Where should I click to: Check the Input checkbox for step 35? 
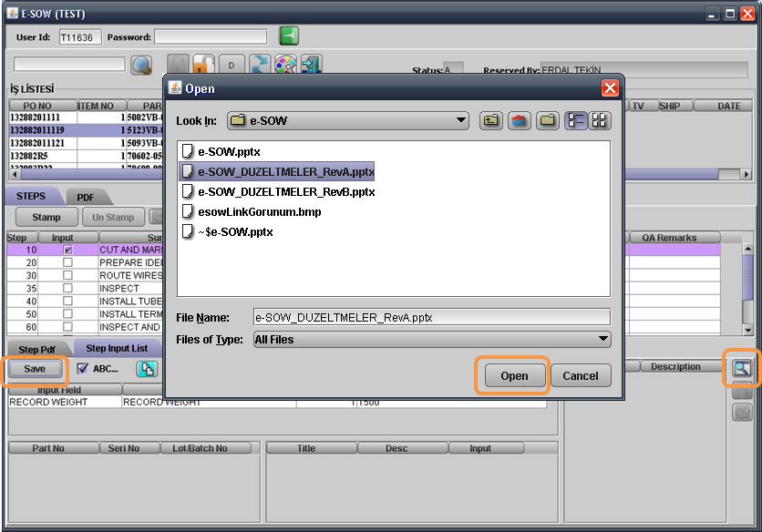pyautogui.click(x=67, y=288)
